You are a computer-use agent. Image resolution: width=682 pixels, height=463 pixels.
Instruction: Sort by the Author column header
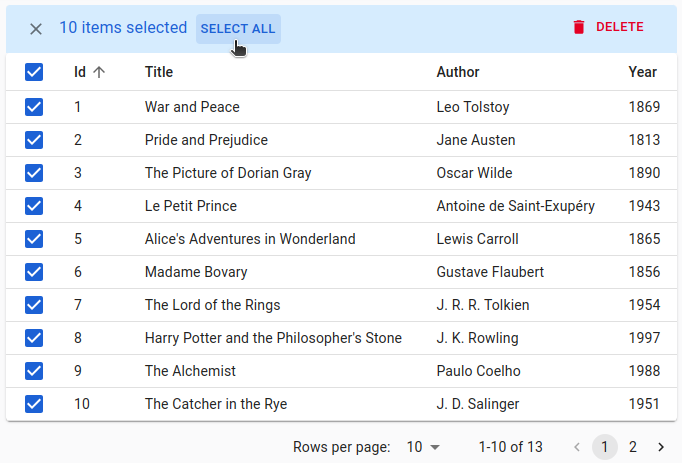click(458, 72)
